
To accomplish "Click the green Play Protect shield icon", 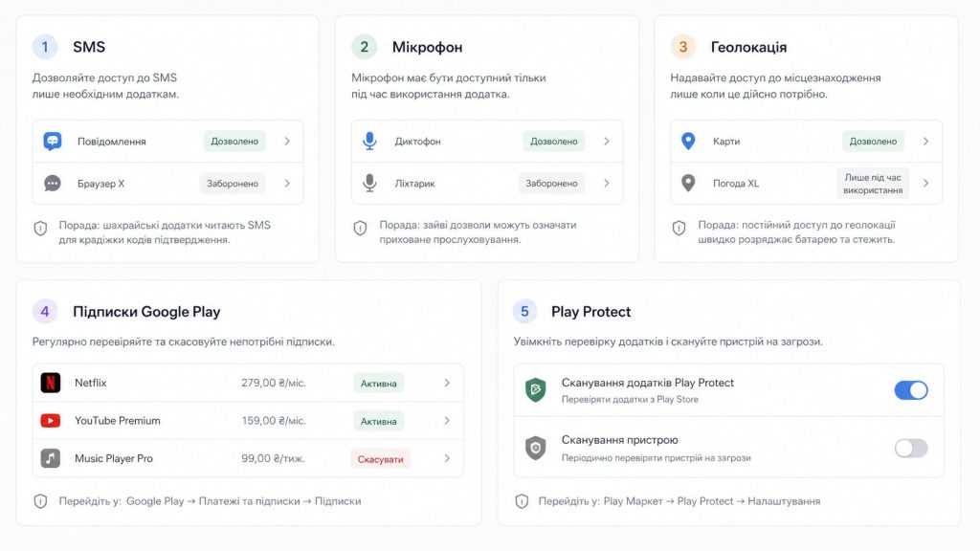I will (536, 390).
